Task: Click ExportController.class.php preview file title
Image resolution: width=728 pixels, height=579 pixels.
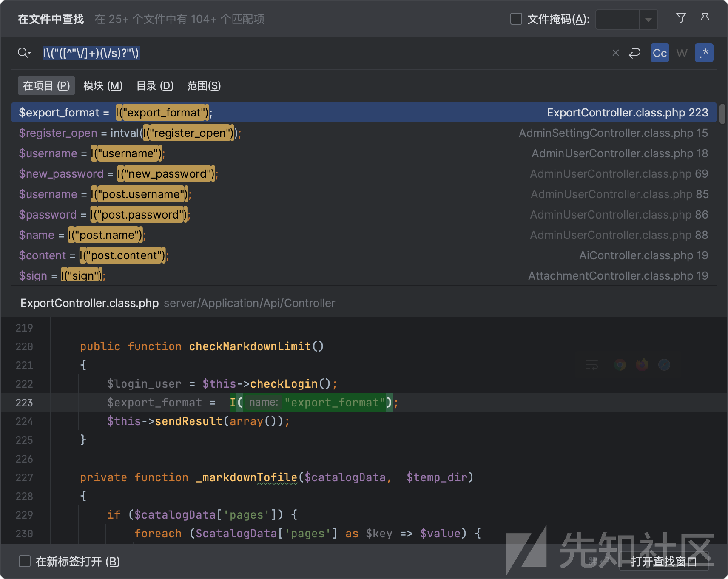Action: click(x=89, y=303)
